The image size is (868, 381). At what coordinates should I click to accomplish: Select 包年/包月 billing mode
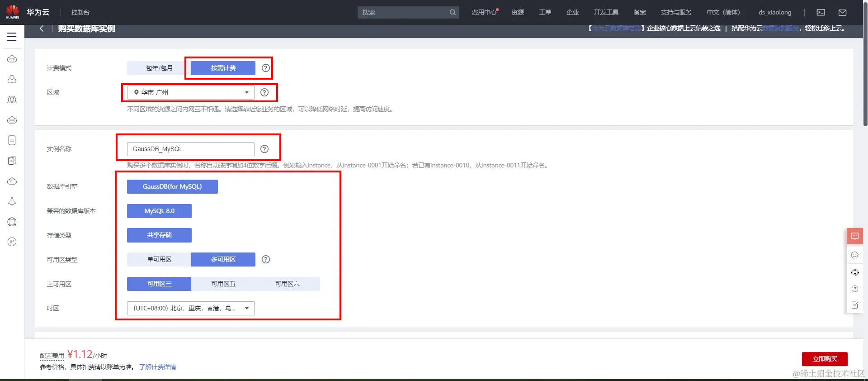[x=159, y=68]
